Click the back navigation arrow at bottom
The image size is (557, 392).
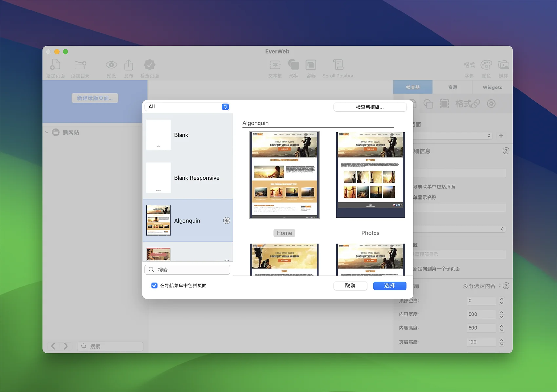point(53,346)
